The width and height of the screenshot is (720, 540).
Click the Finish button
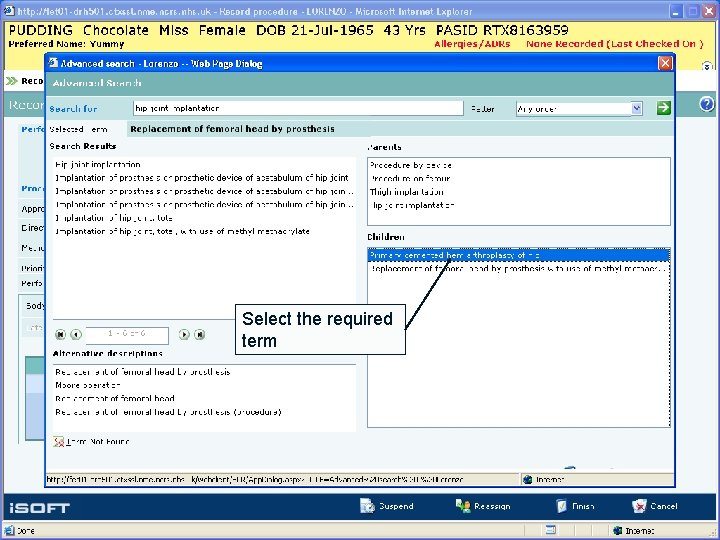pyautogui.click(x=575, y=506)
